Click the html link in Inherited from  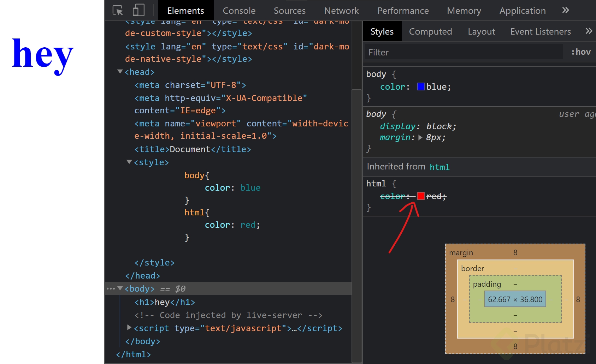coord(439,167)
